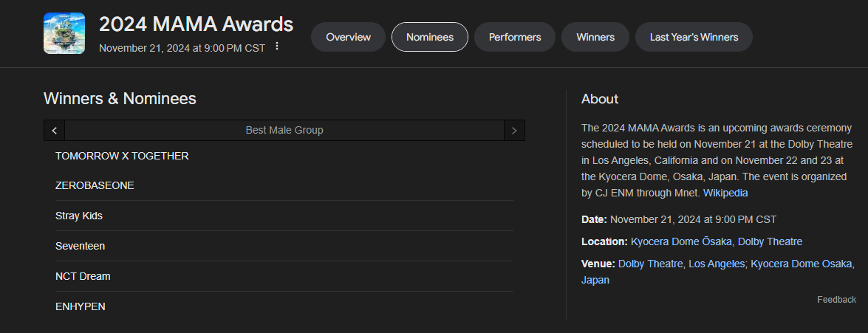Click the ENHYPEN nominee entry
Screen dimensions: 868x333
pos(81,306)
